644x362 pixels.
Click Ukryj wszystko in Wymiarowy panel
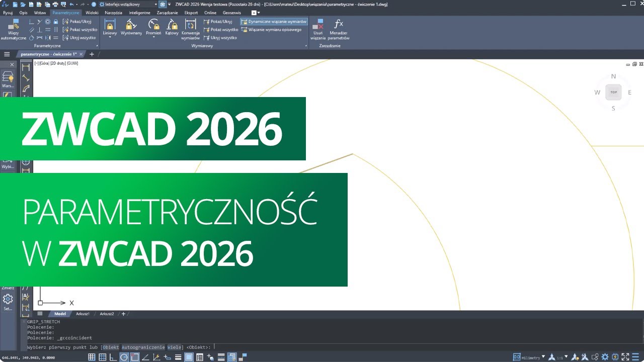pos(220,38)
